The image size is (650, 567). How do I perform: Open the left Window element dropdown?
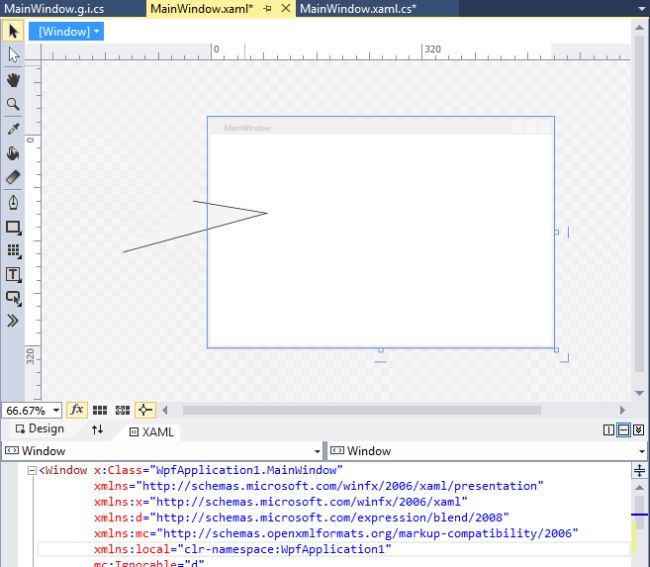pyautogui.click(x=317, y=451)
